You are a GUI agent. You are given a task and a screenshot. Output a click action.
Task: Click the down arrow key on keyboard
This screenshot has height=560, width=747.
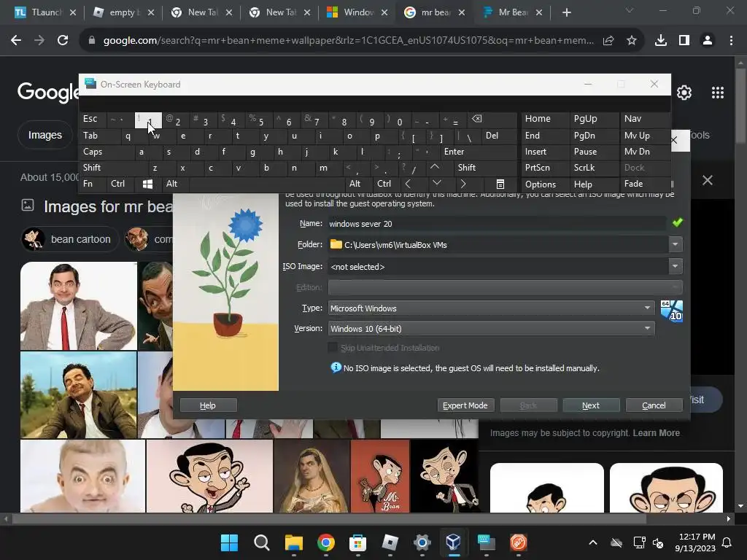(x=436, y=184)
